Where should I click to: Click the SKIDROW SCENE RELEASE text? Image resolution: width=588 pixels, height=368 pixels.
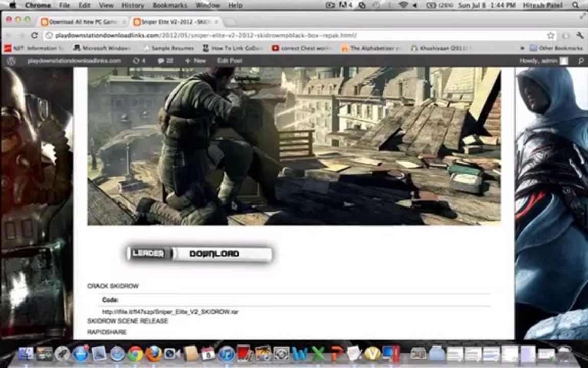click(x=128, y=321)
